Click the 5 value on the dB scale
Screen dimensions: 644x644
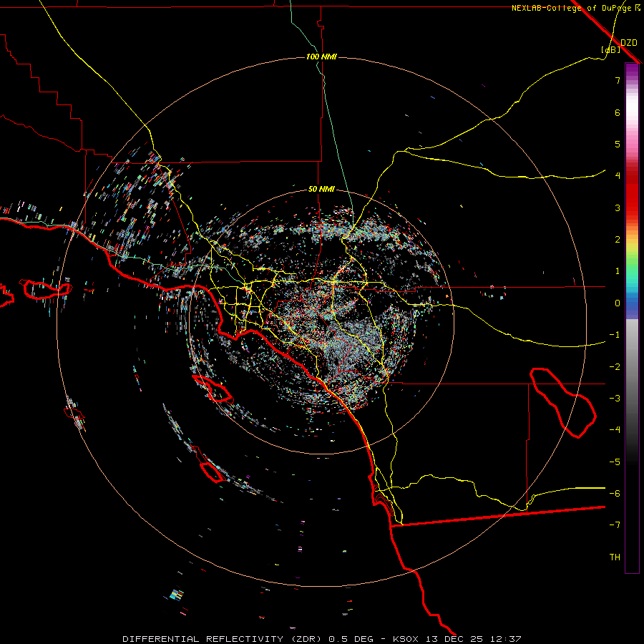coord(618,144)
